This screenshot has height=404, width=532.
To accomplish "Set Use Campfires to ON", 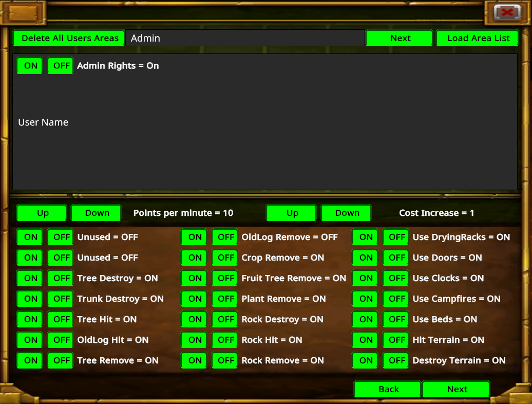I will [x=366, y=299].
